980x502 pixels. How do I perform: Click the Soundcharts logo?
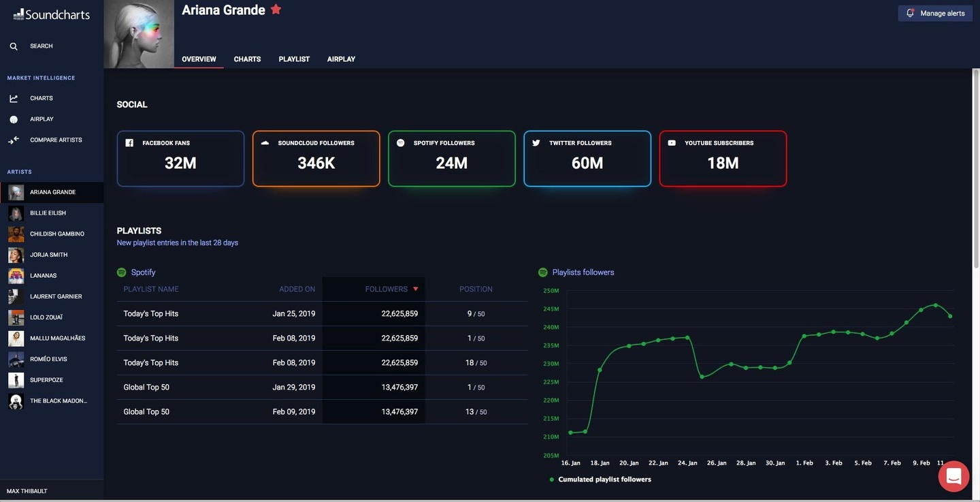click(x=52, y=14)
